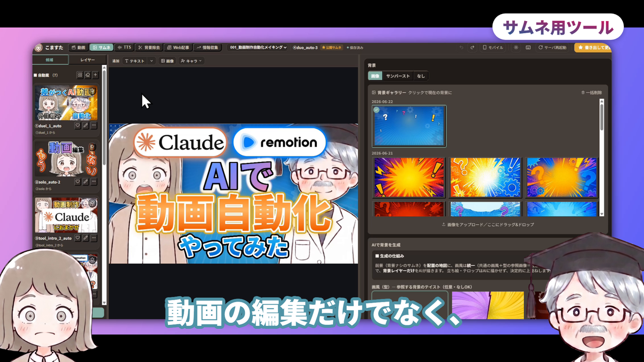Favorite the solo_auto-2 candidate
The image size is (644, 362).
(78, 182)
